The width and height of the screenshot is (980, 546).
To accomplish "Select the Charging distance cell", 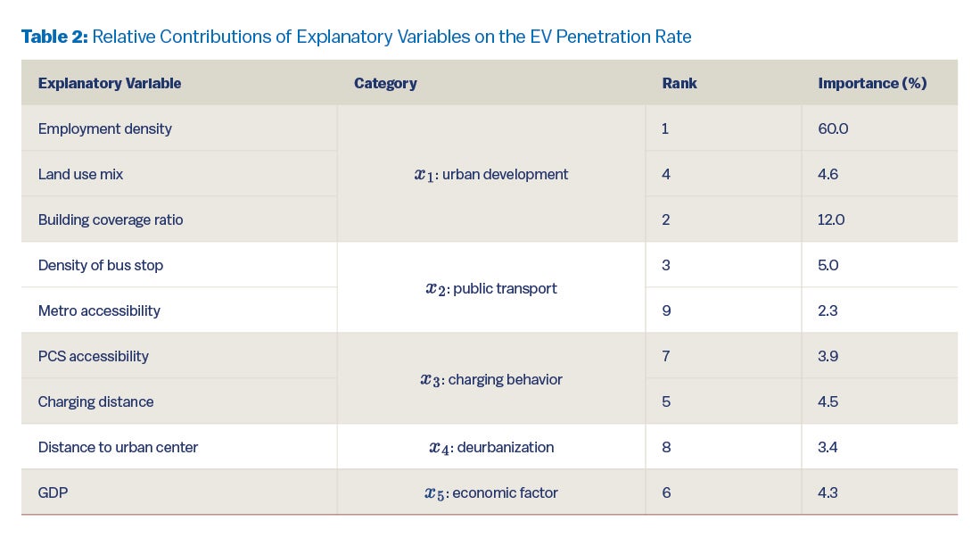I will click(95, 401).
